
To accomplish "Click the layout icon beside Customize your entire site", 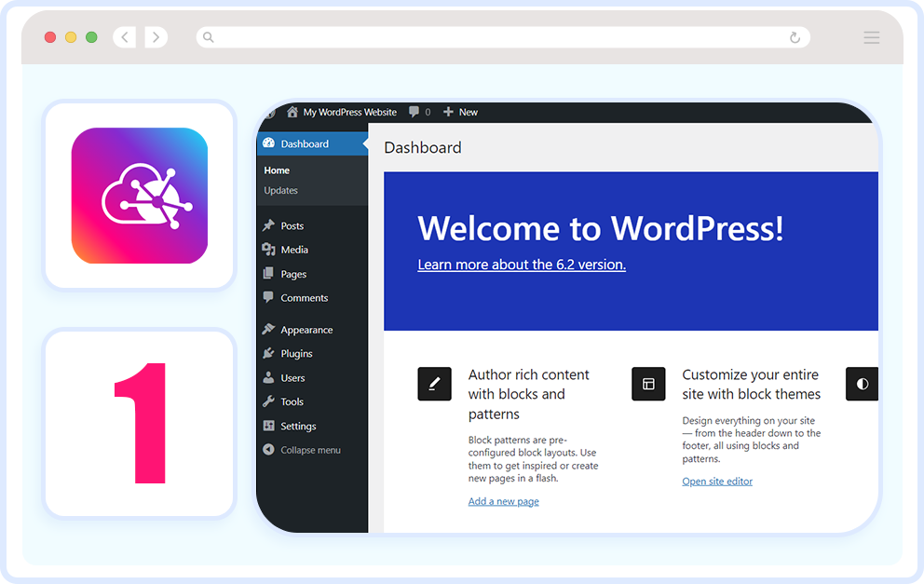I will click(648, 384).
